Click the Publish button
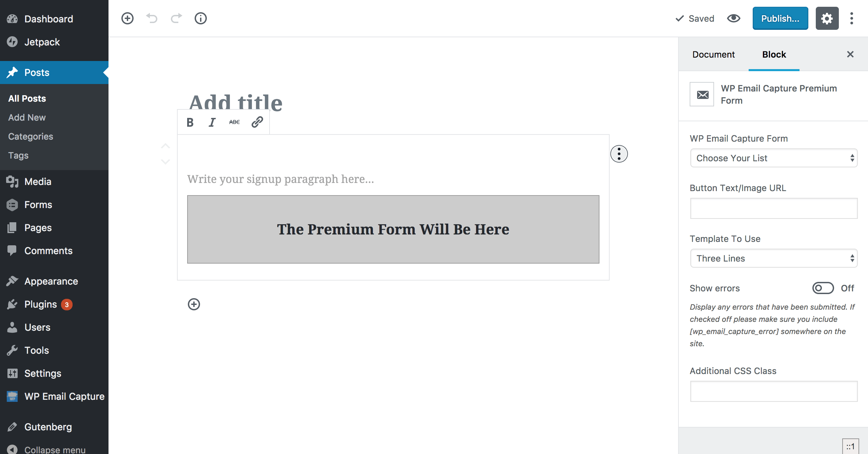This screenshot has height=454, width=868. pos(780,18)
